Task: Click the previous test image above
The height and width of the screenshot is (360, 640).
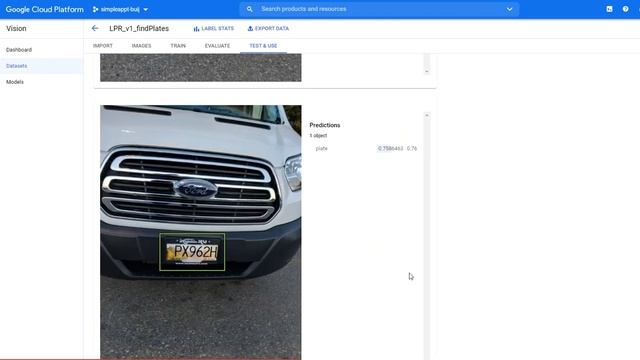Action: pyautogui.click(x=201, y=67)
